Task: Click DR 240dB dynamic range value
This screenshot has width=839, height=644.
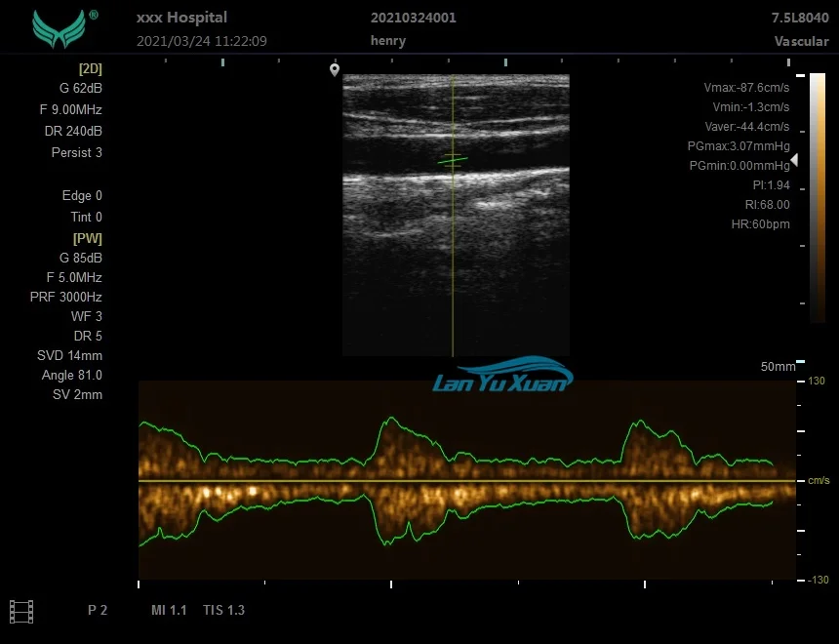Action: 73,131
